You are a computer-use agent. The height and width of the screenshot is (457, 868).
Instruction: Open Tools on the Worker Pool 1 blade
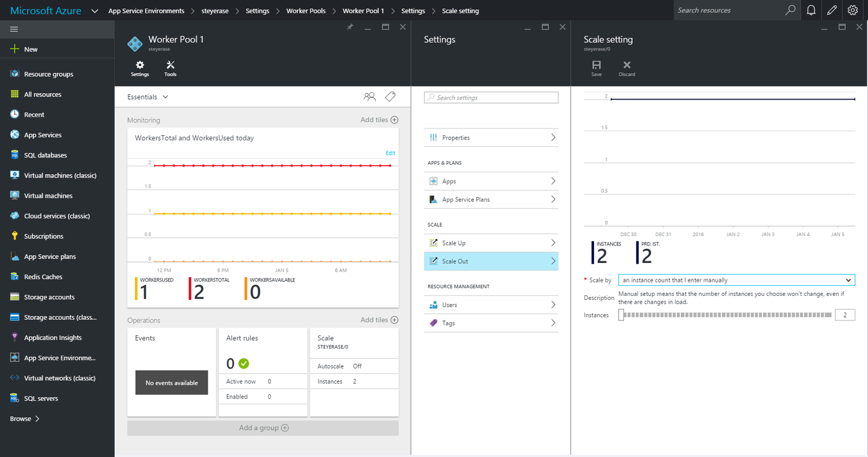click(x=170, y=69)
